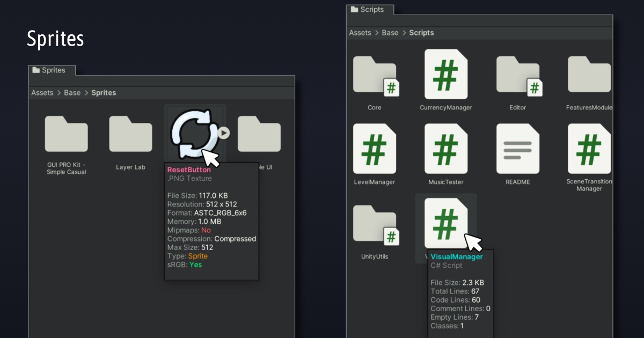Open the FeaturesModule folder
The height and width of the screenshot is (338, 644).
(589, 75)
